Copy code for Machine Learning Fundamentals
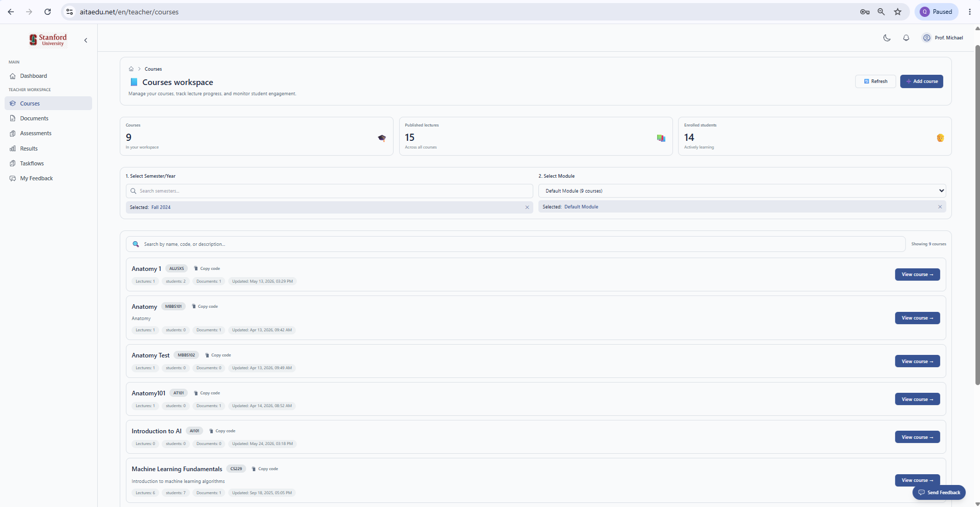980x507 pixels. coord(265,469)
